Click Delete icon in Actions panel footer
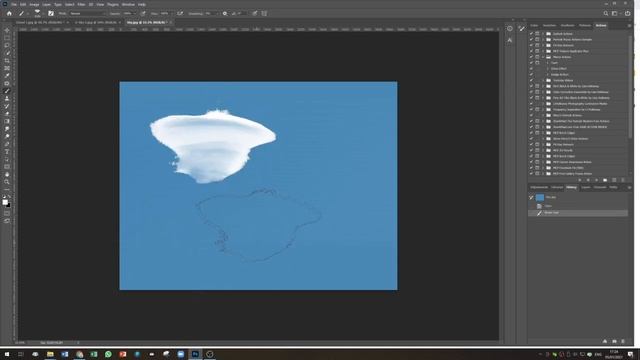 click(623, 180)
